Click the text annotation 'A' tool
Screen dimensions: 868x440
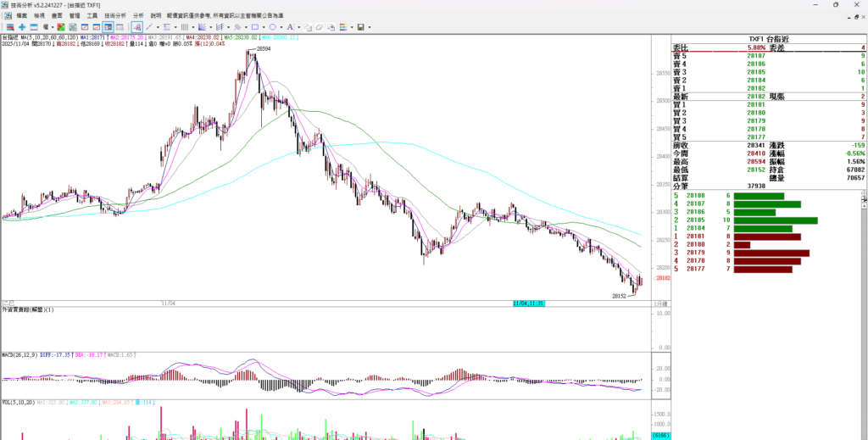(x=290, y=27)
